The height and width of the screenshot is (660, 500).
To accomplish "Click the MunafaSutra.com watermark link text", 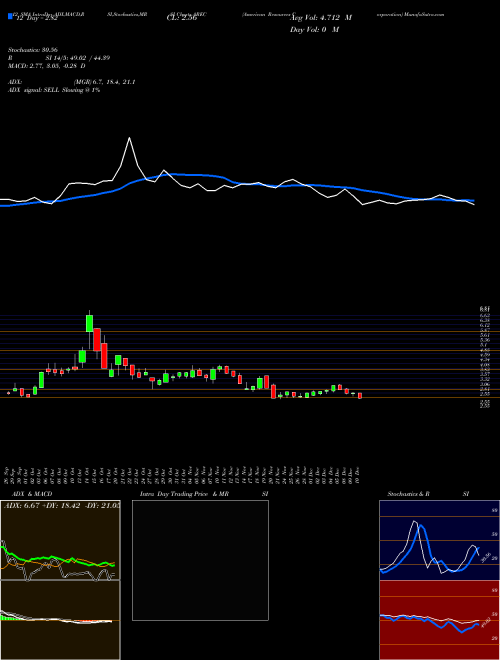I will tap(424, 14).
